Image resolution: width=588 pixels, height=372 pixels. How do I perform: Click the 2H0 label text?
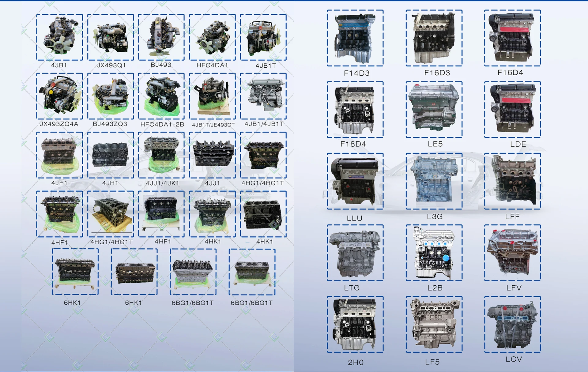pyautogui.click(x=356, y=363)
